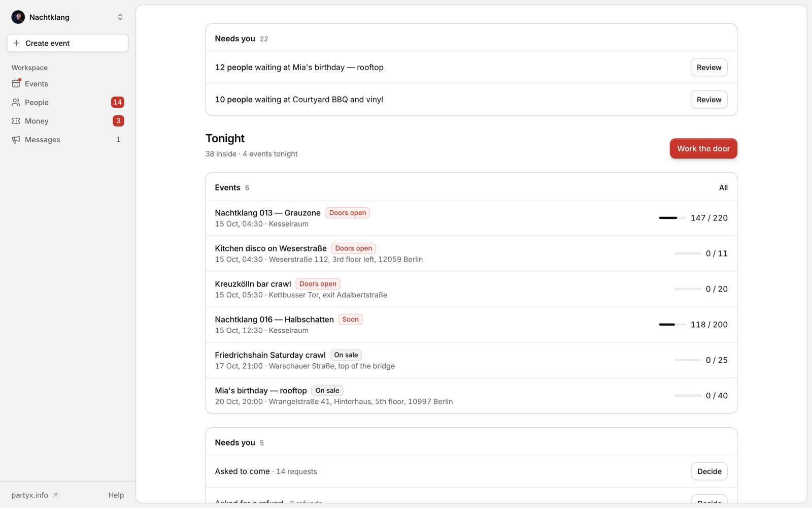Click the Doors open tag on Grauzone
The width and height of the screenshot is (812, 508).
(348, 213)
